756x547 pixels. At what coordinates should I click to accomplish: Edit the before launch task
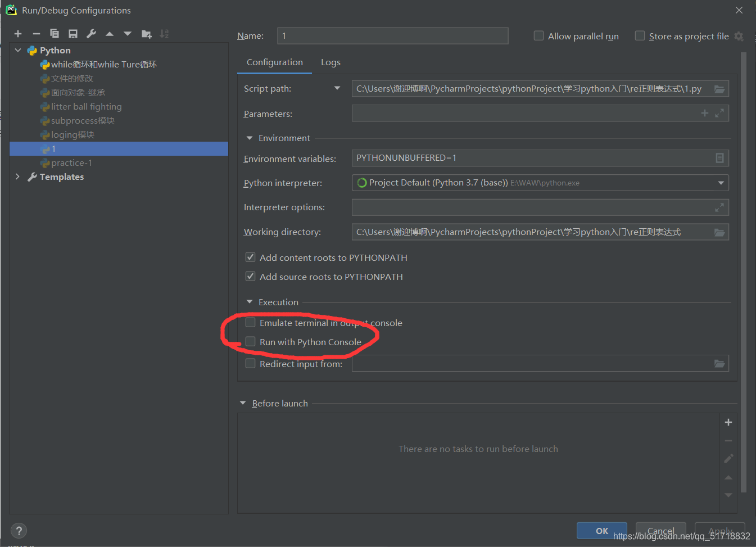click(728, 459)
